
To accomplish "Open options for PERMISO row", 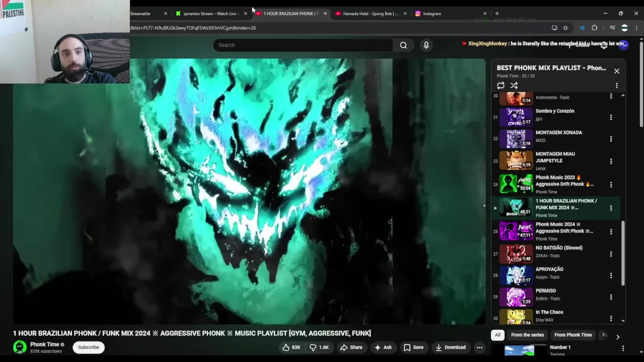I will (x=611, y=297).
